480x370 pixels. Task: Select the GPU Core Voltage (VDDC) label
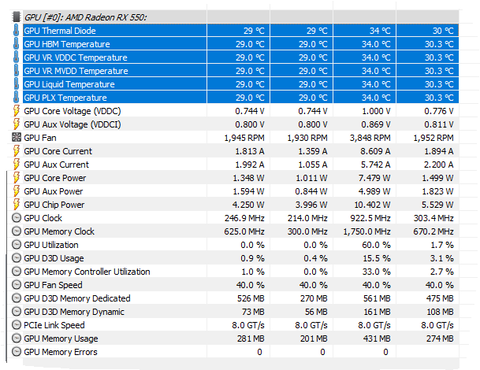click(x=72, y=111)
